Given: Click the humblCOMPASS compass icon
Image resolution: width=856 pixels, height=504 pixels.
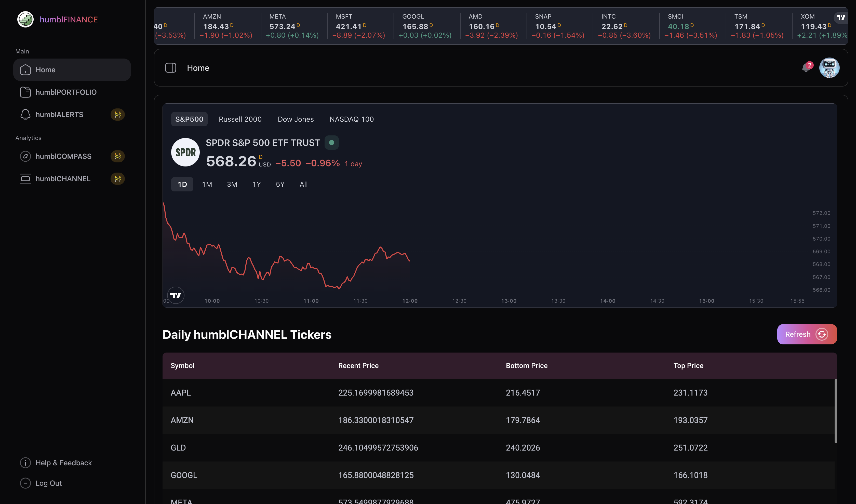Looking at the screenshot, I should pyautogui.click(x=25, y=156).
